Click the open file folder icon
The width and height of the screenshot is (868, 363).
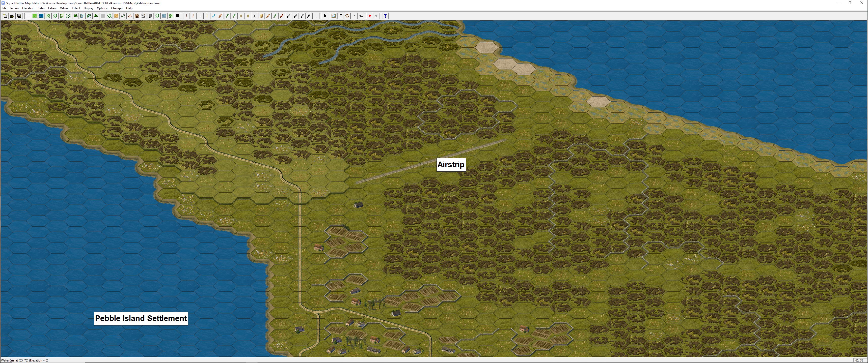tap(12, 16)
